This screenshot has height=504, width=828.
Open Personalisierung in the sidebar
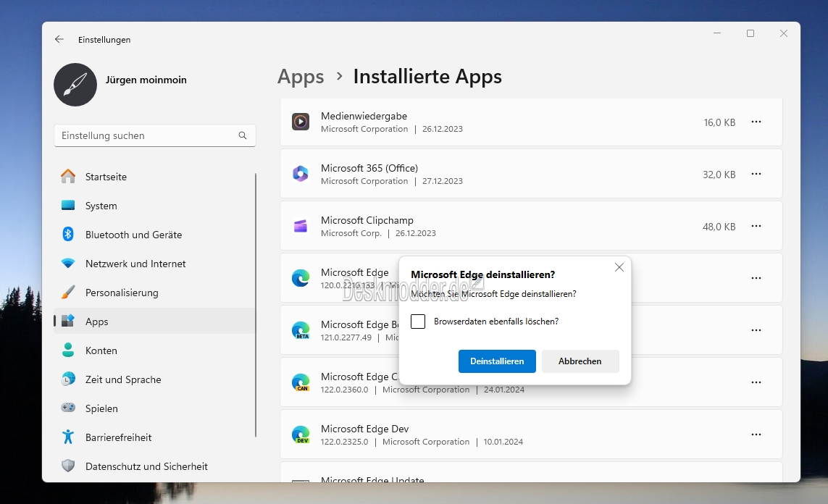[154, 293]
